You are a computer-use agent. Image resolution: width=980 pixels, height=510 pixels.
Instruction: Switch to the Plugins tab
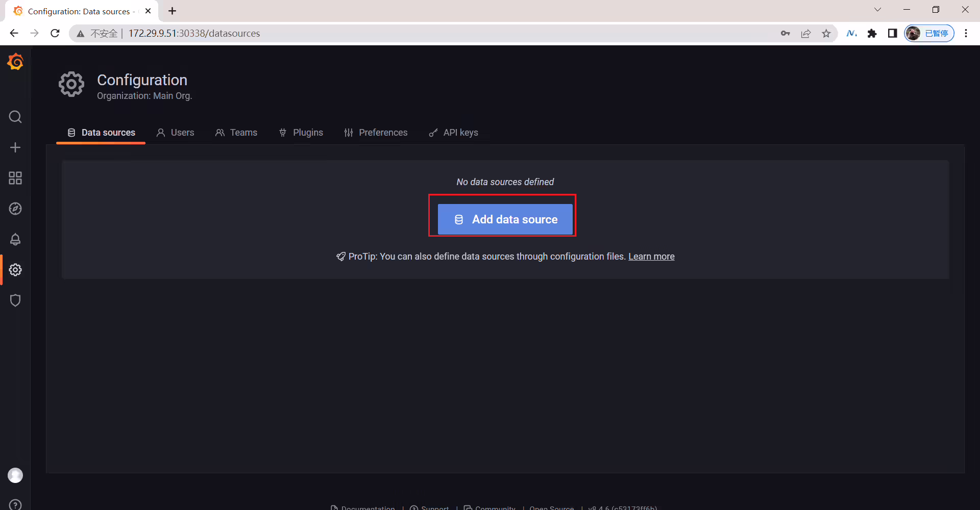point(301,133)
